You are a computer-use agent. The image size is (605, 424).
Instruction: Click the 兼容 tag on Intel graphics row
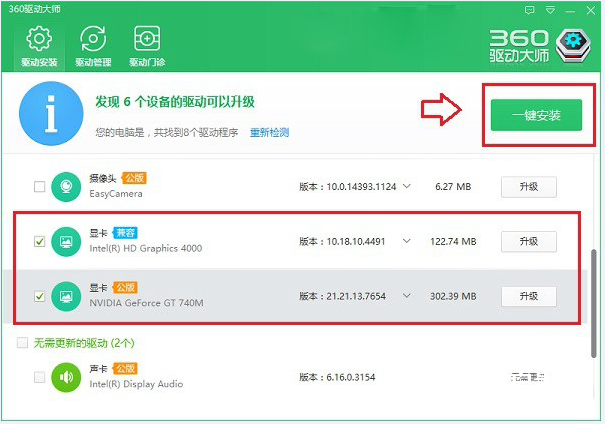click(x=125, y=233)
